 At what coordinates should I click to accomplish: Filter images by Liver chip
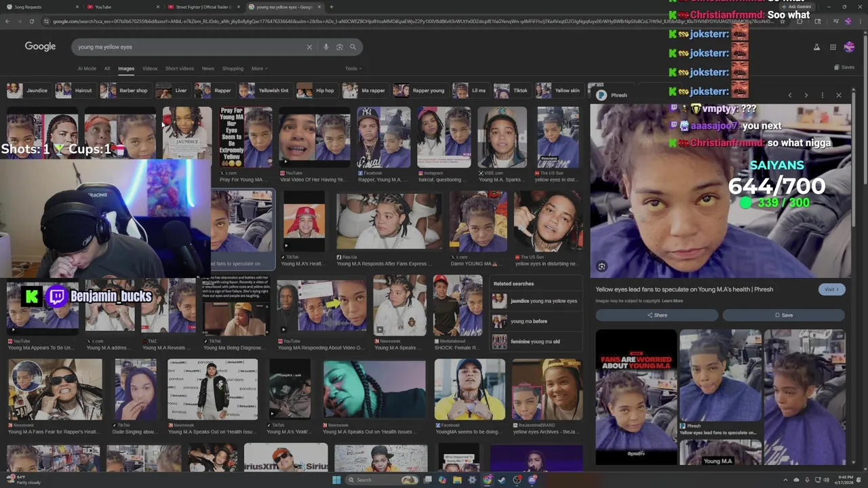[x=172, y=90]
